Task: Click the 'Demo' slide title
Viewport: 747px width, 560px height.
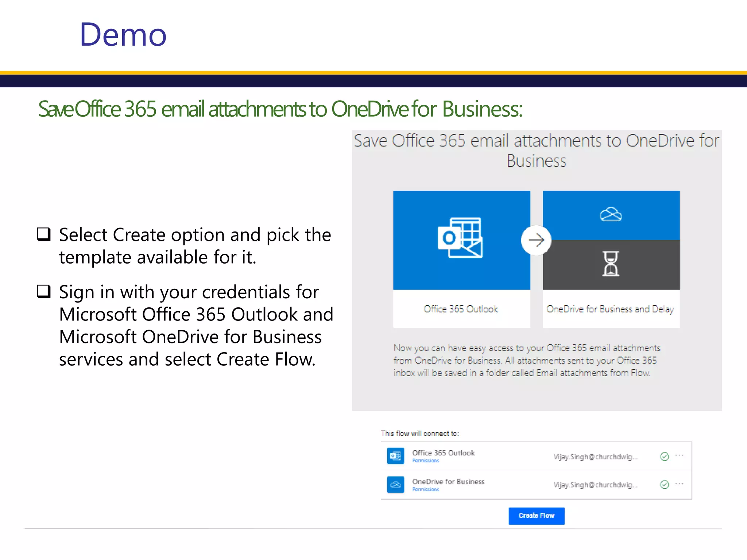Action: [123, 35]
